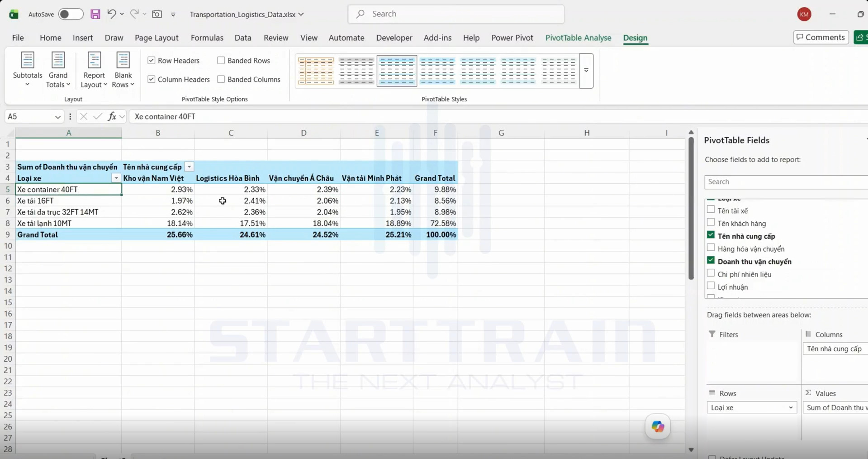Viewport: 868px width, 459px height.
Task: Open the file name dropdown in title bar
Action: pos(301,14)
